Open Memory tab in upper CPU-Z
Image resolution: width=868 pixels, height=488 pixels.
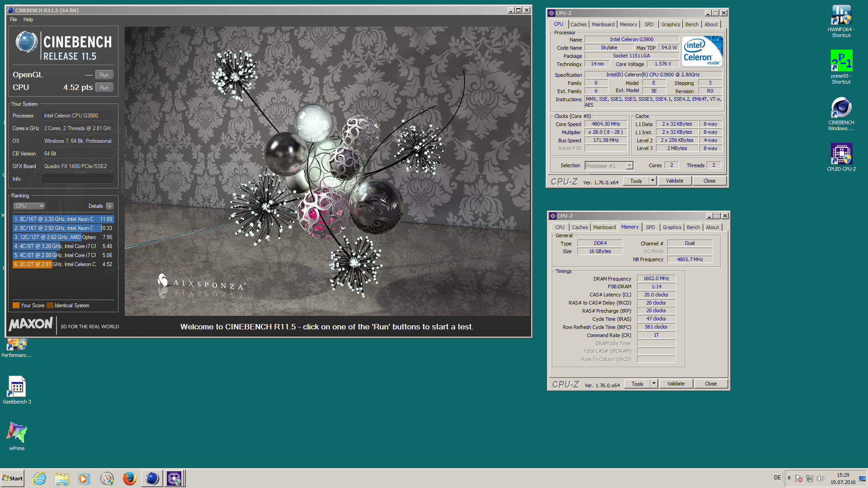tap(628, 24)
